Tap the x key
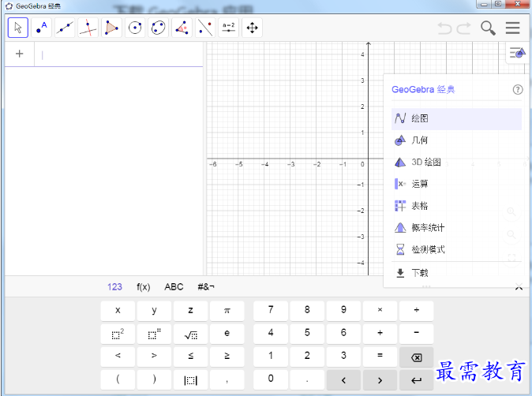 coord(118,311)
